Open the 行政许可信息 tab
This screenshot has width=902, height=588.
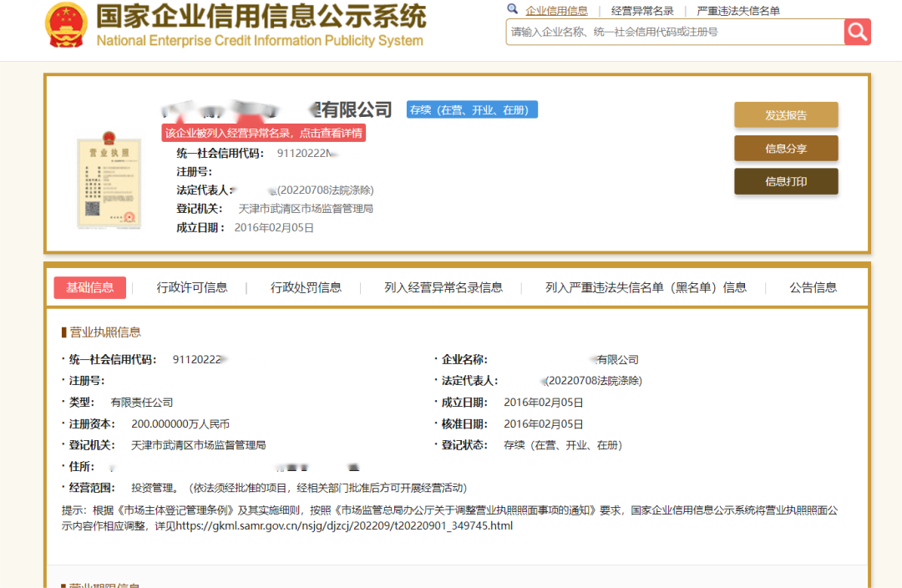(192, 287)
